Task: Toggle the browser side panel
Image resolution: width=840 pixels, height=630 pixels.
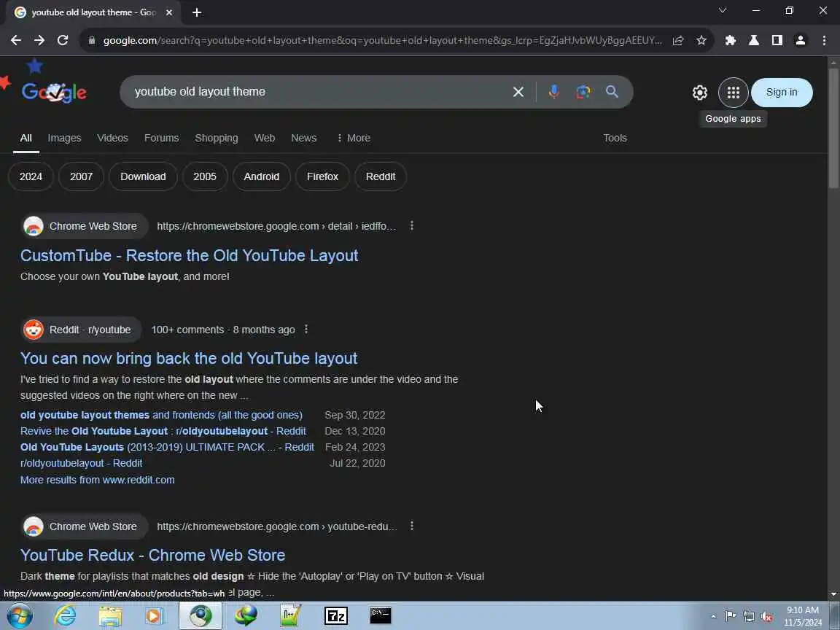Action: 777,40
